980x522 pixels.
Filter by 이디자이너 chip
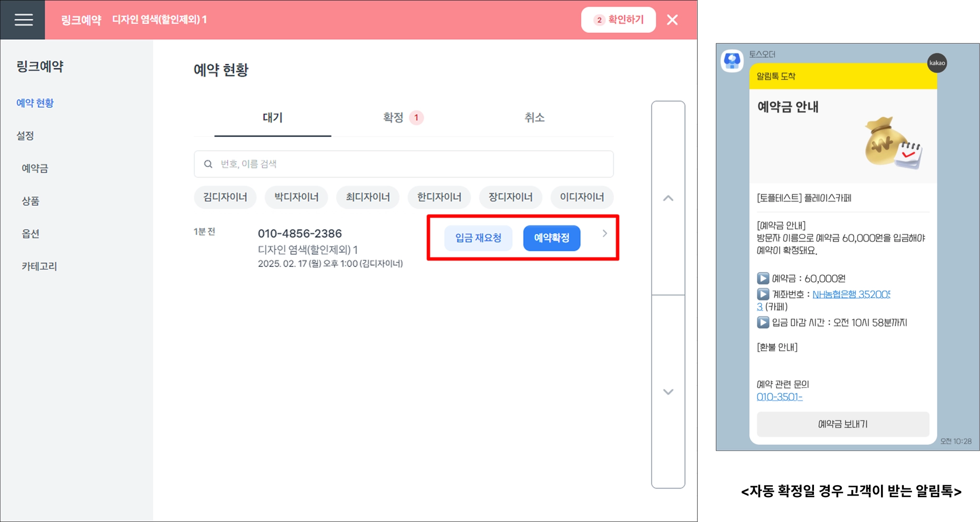[581, 197]
